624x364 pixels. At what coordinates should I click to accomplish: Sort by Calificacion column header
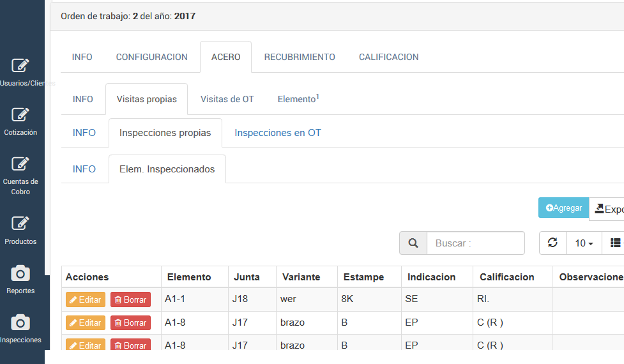coord(506,277)
